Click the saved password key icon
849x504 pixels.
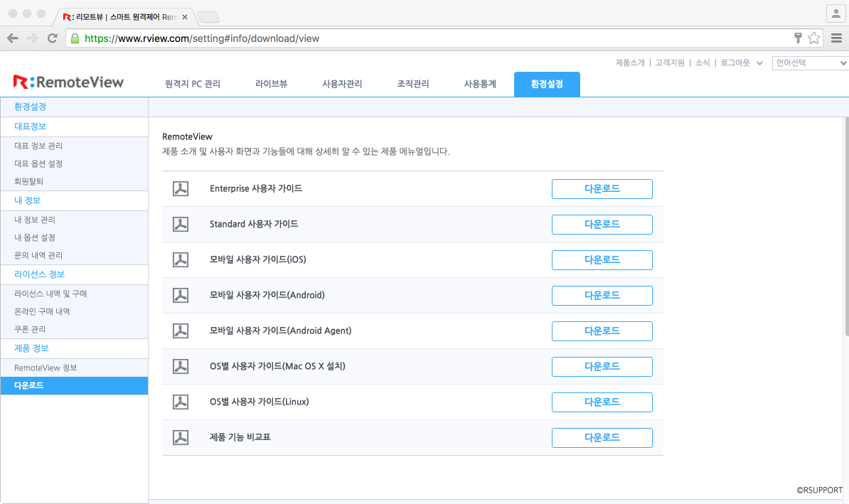point(798,38)
